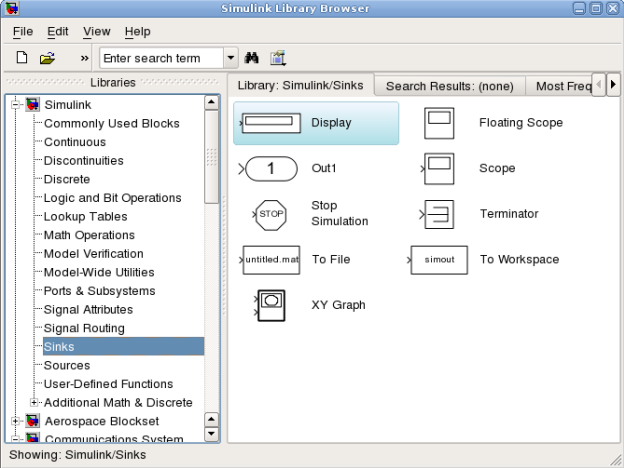Switch to Most Frequently Used tab
This screenshot has height=468, width=624.
tap(559, 86)
